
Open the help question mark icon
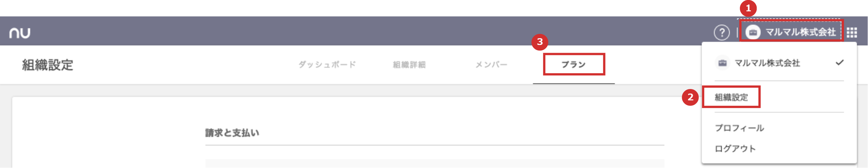tap(722, 33)
